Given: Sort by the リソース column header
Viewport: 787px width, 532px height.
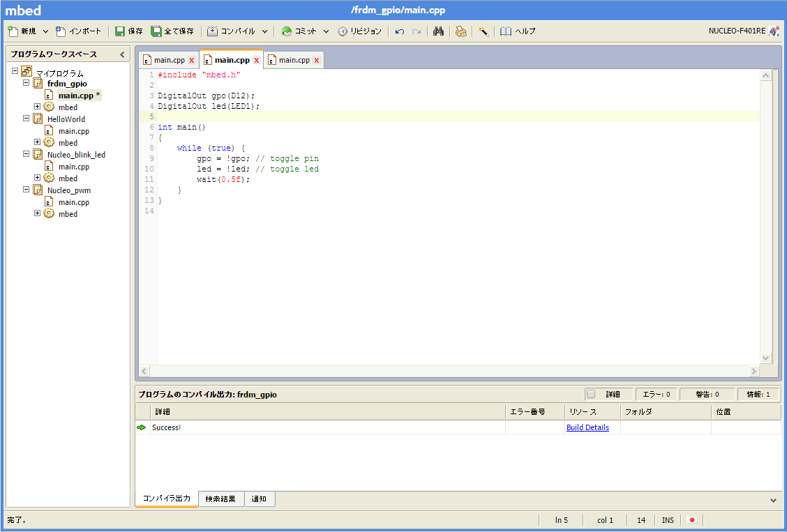Looking at the screenshot, I should point(593,411).
